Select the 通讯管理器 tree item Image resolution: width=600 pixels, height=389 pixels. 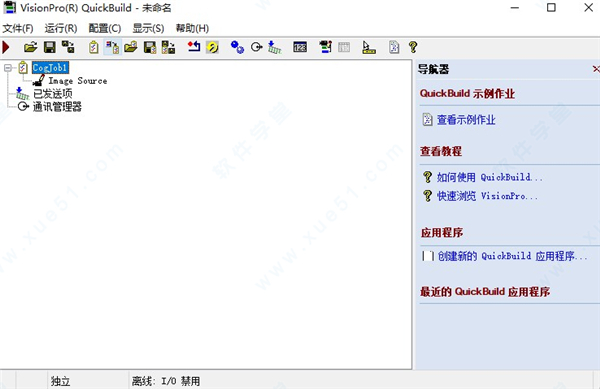[x=57, y=107]
